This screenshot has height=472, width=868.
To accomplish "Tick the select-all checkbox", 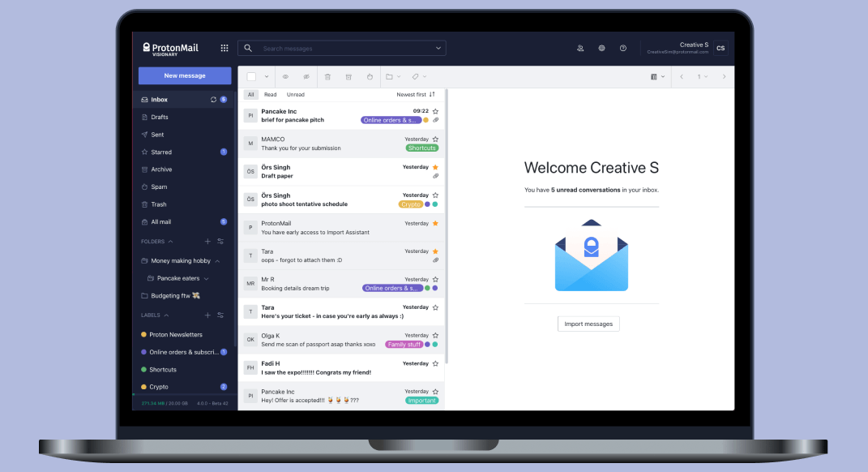I will pyautogui.click(x=251, y=77).
